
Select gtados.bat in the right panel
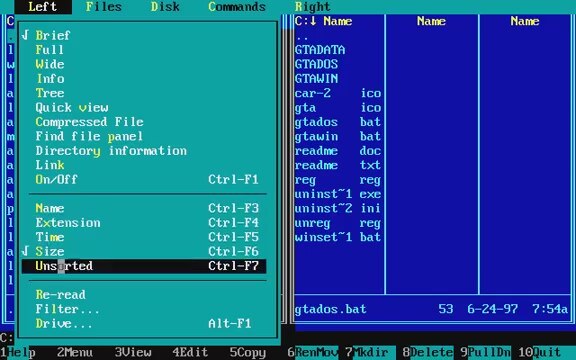(338, 122)
